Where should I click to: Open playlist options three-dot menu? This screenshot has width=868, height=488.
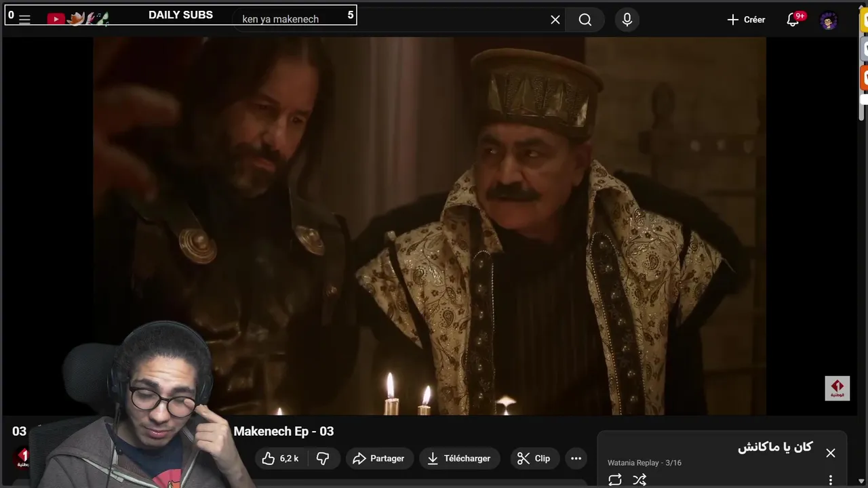(831, 480)
